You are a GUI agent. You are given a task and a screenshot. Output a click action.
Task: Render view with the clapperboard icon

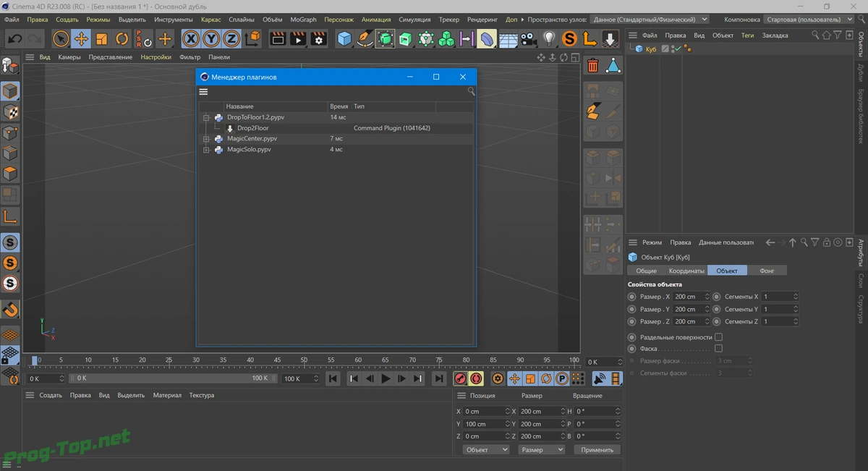[x=278, y=38]
